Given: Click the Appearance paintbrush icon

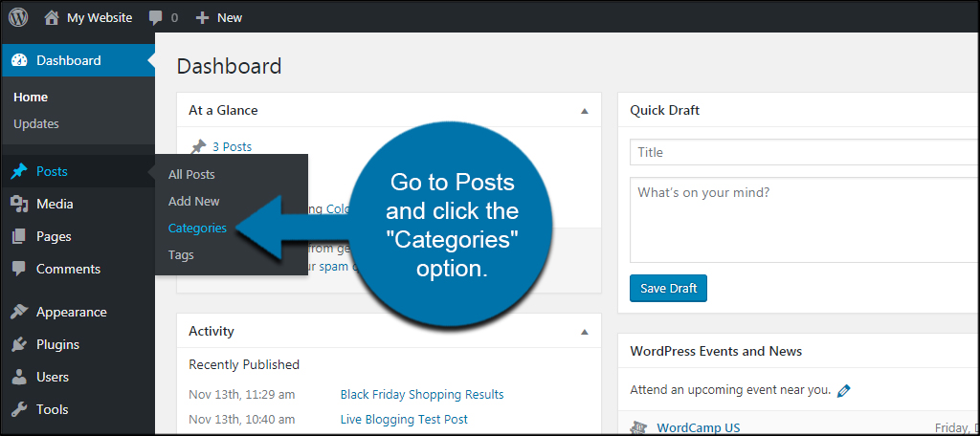Looking at the screenshot, I should point(19,312).
